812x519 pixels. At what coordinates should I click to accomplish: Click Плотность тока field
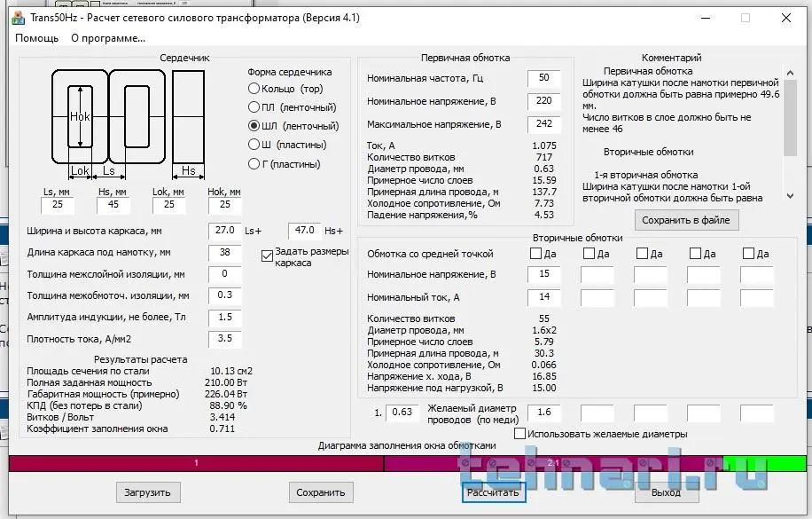(x=225, y=339)
